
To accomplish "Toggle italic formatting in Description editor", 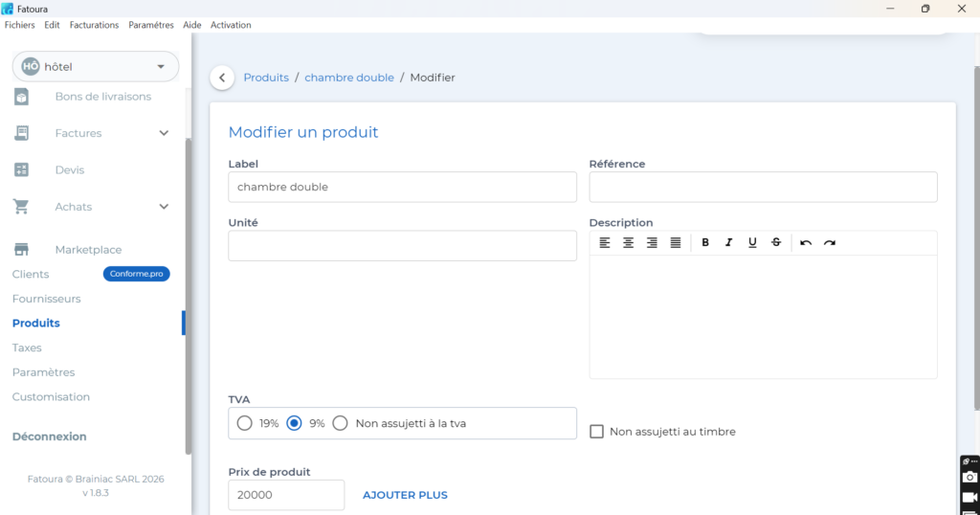I will pos(728,243).
